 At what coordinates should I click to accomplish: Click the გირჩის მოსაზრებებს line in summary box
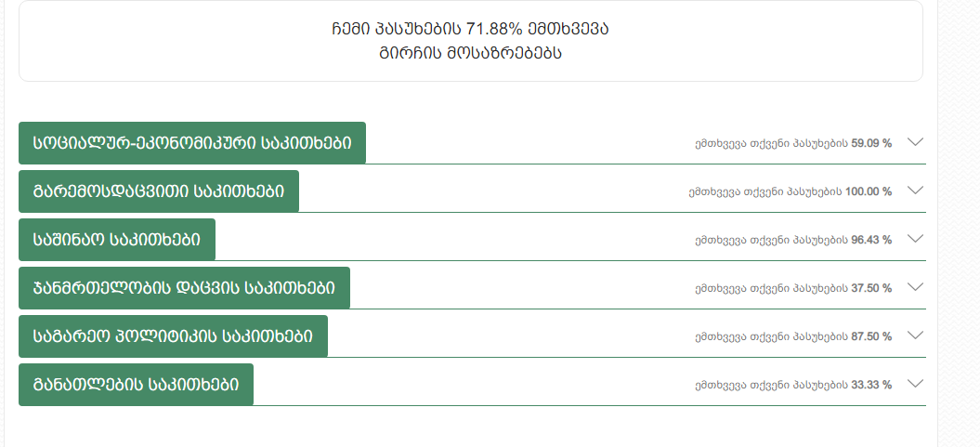tap(470, 52)
